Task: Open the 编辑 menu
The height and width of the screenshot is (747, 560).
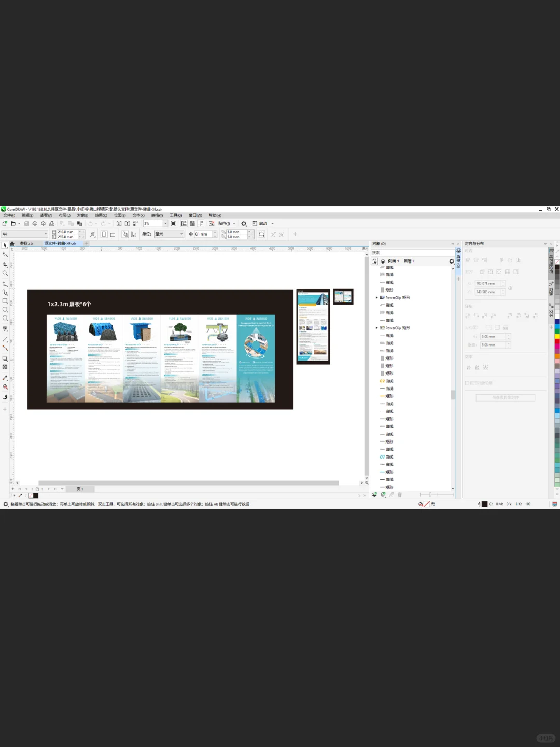Action: [27, 215]
